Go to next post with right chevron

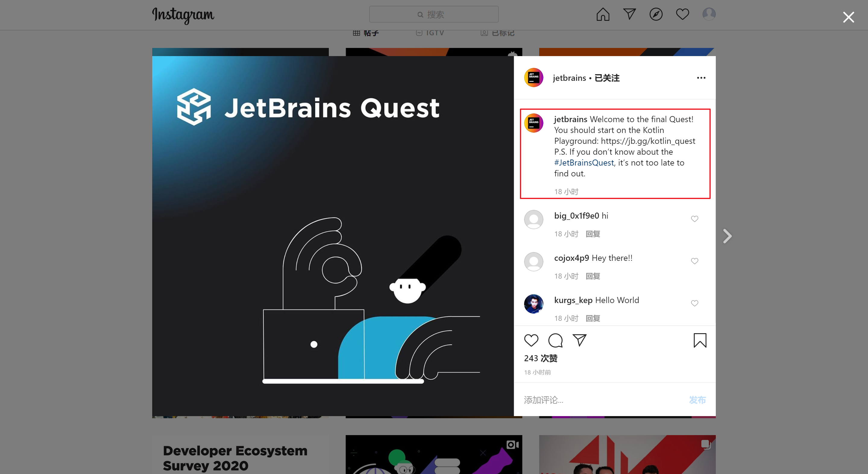point(728,236)
